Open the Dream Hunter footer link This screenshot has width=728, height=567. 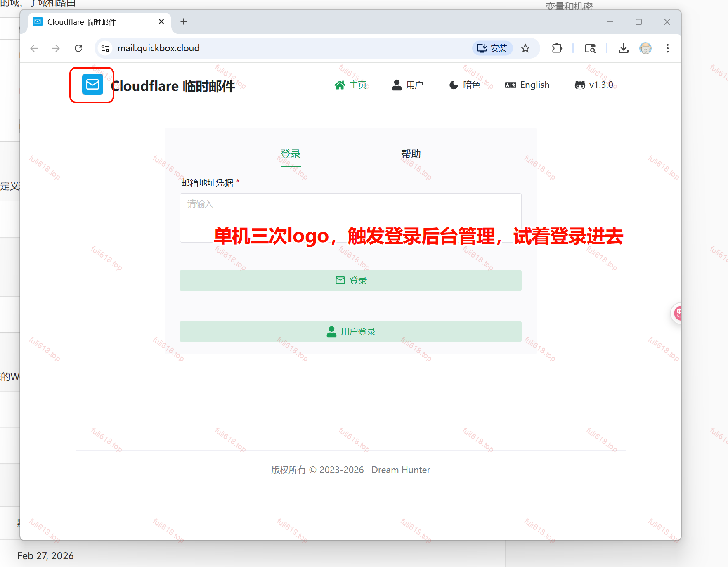click(x=401, y=470)
